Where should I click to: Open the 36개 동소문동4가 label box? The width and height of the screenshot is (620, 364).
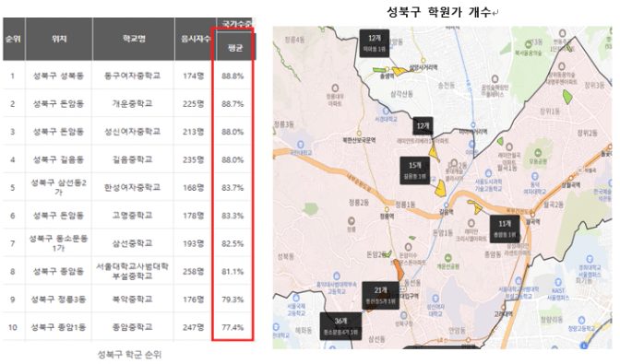point(340,325)
